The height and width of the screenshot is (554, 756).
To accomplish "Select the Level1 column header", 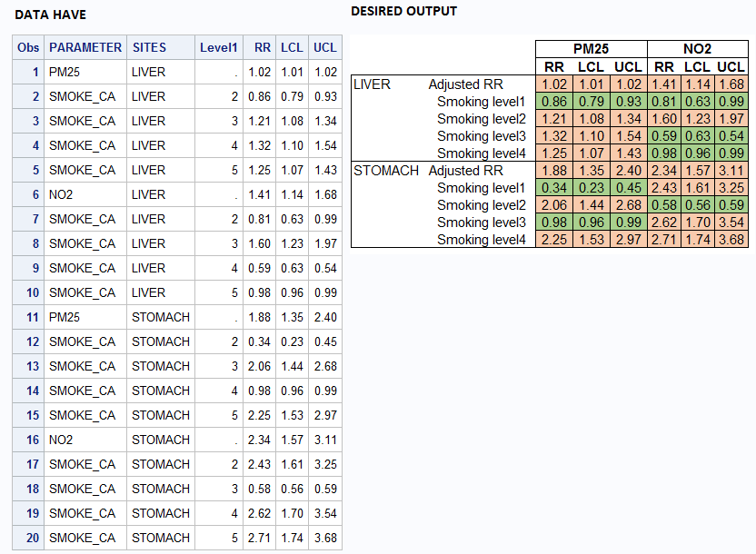I will click(219, 47).
